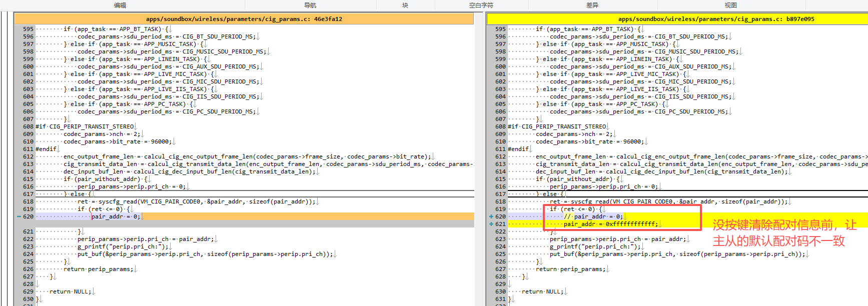868x306 pixels.
Task: Click 'perip_params->perip.pri_ch = 0;' in right pane
Action: (x=604, y=186)
